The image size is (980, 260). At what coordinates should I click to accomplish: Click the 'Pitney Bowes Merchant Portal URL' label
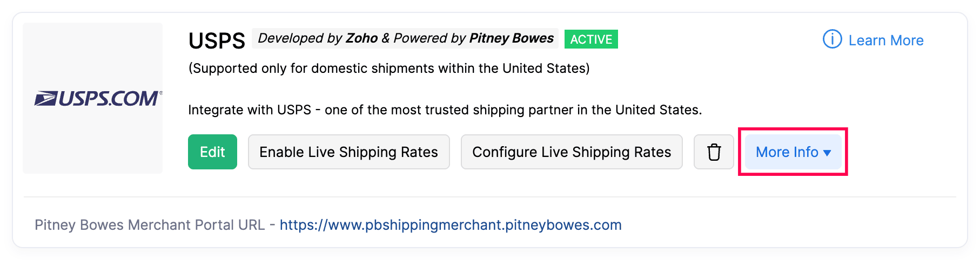(150, 225)
